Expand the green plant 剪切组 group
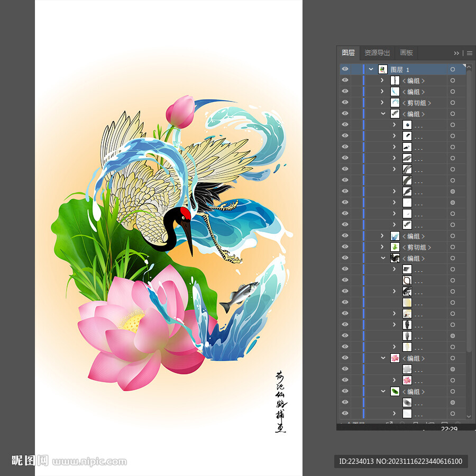Screen dimensions: 476x476 pyautogui.click(x=382, y=247)
